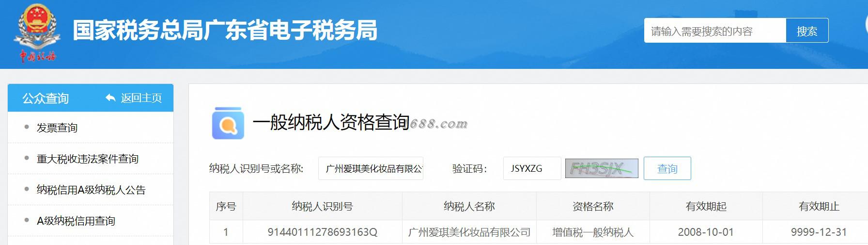Select taxpayer ID 91440111278693163Q cell

pyautogui.click(x=323, y=232)
